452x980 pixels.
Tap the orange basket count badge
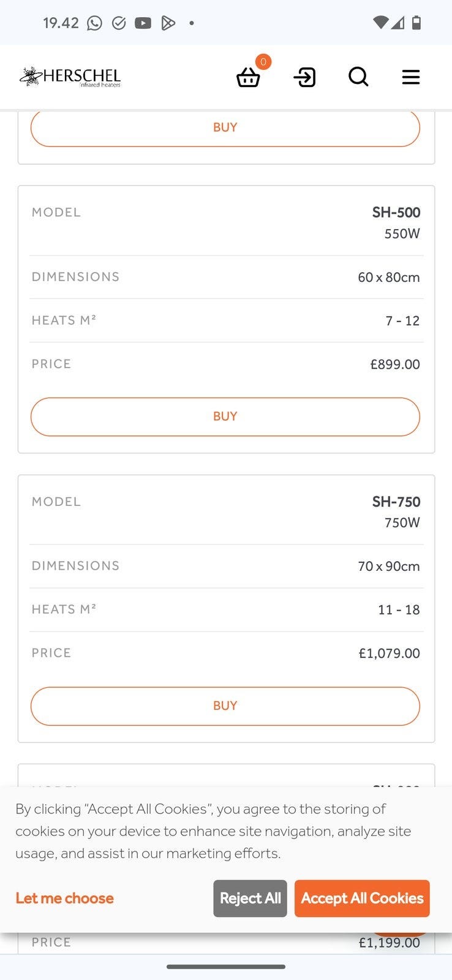[x=263, y=61]
